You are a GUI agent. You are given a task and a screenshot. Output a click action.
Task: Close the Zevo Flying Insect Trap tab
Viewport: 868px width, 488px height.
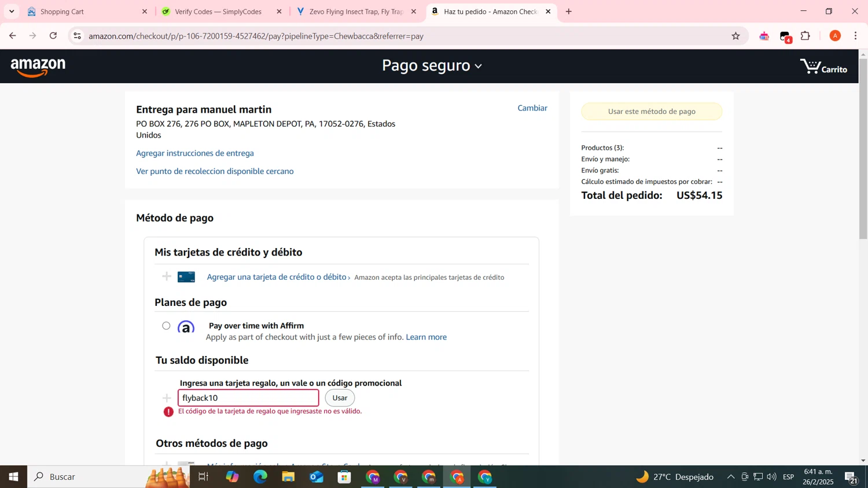point(414,12)
